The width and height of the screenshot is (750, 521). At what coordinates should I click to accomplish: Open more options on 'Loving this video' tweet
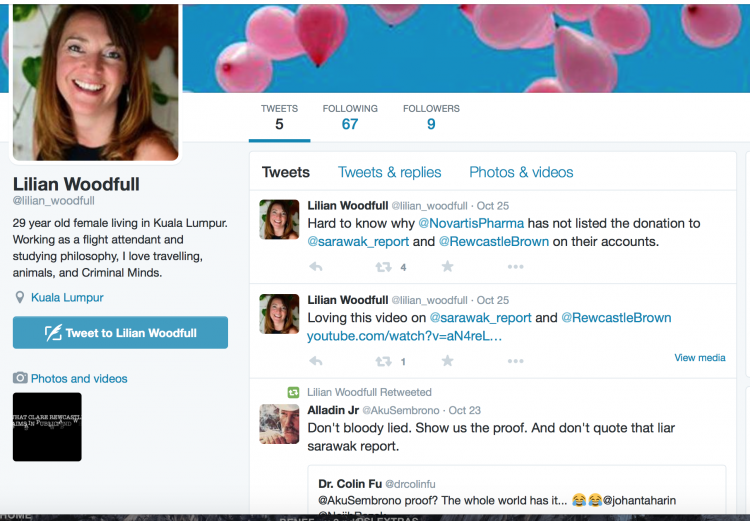(x=516, y=361)
